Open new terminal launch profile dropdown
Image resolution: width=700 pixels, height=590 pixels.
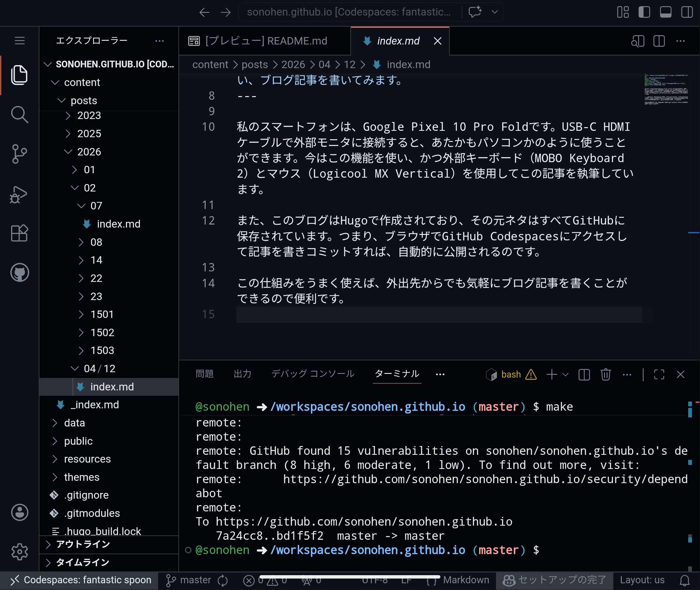point(566,374)
